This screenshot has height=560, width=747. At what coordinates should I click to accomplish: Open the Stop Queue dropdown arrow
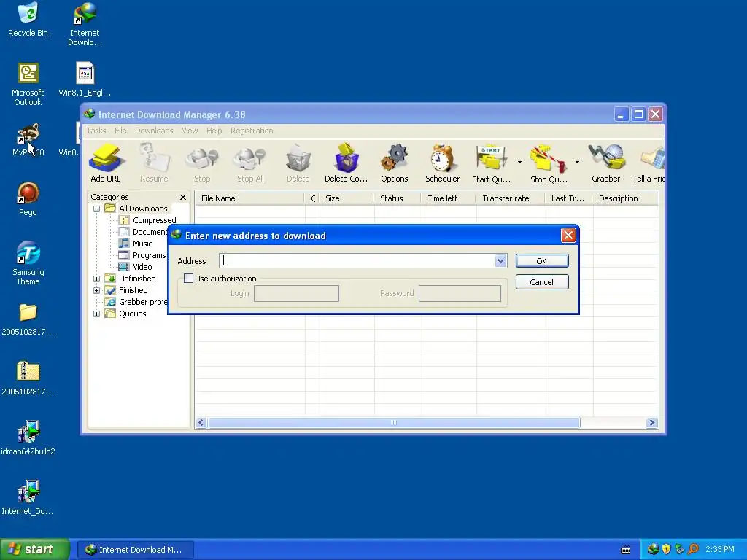click(577, 163)
